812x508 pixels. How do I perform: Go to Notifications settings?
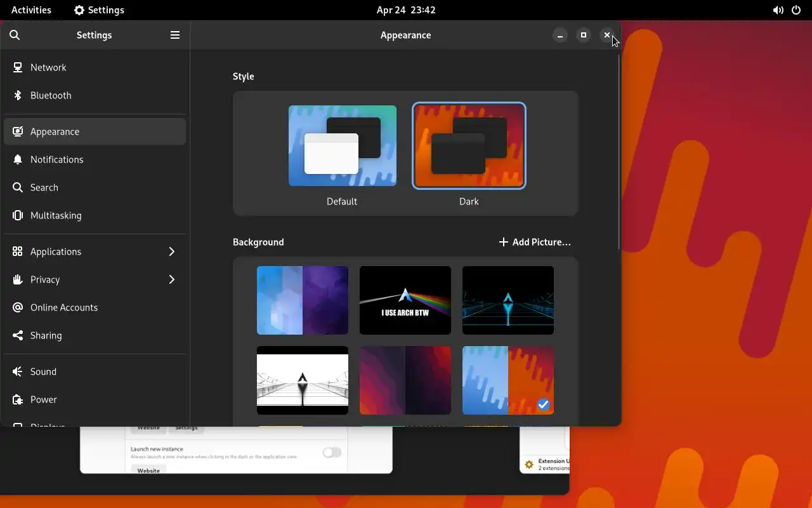point(95,159)
